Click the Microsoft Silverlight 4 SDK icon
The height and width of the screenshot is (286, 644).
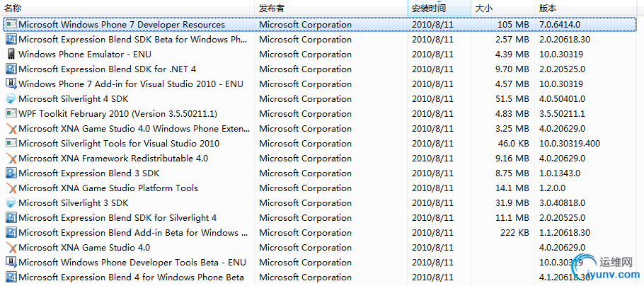click(11, 98)
